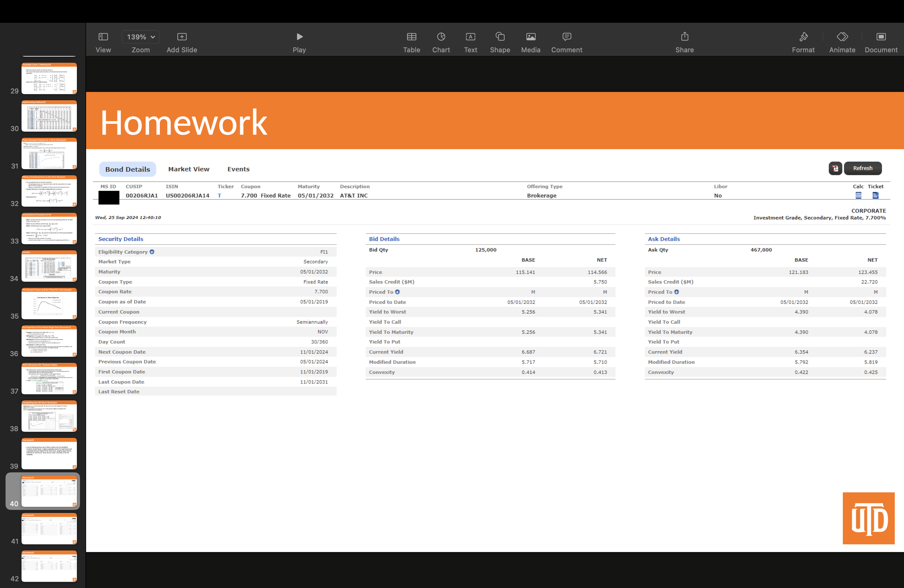Open the Chart insertion menu
This screenshot has width=904, height=588.
441,37
